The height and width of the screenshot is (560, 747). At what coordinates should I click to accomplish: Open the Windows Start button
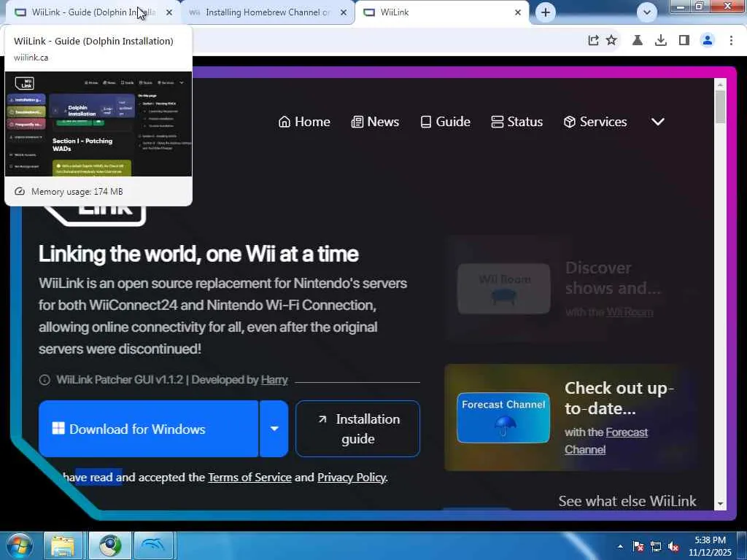coord(18,545)
